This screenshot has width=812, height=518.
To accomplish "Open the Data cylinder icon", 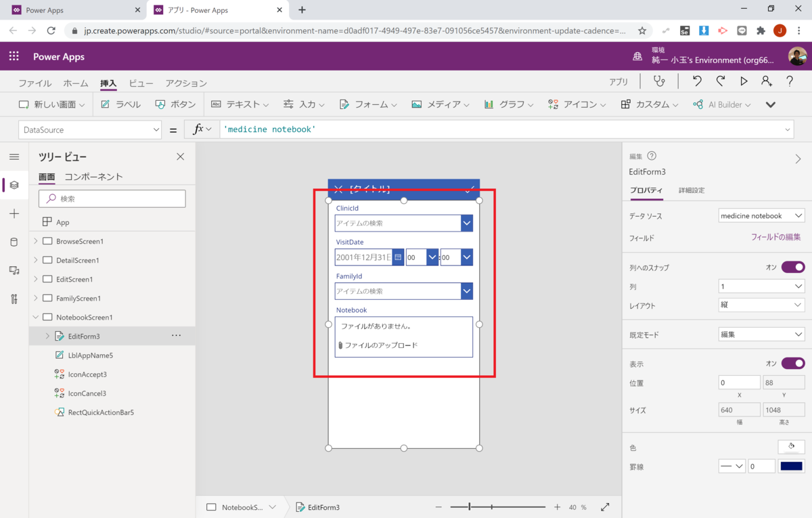I will pyautogui.click(x=14, y=242).
